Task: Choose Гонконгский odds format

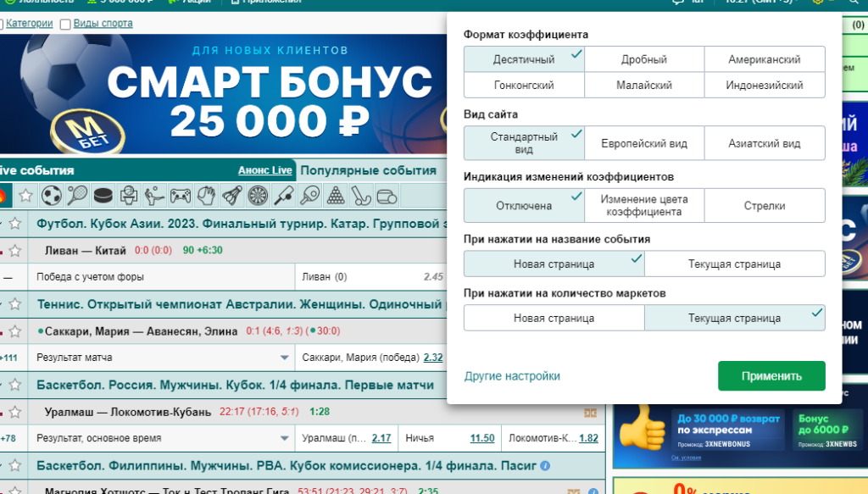Action: coord(524,86)
